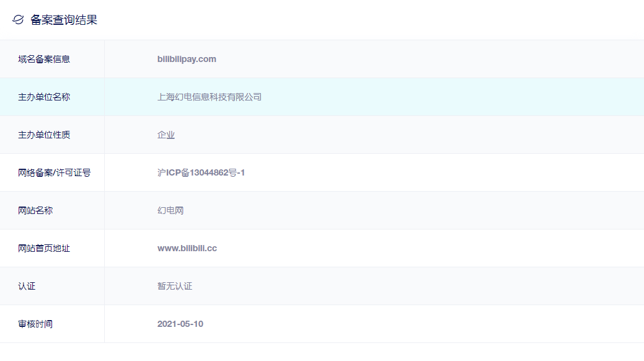Click the site name 幻电网
This screenshot has height=361, width=644.
[x=170, y=210]
